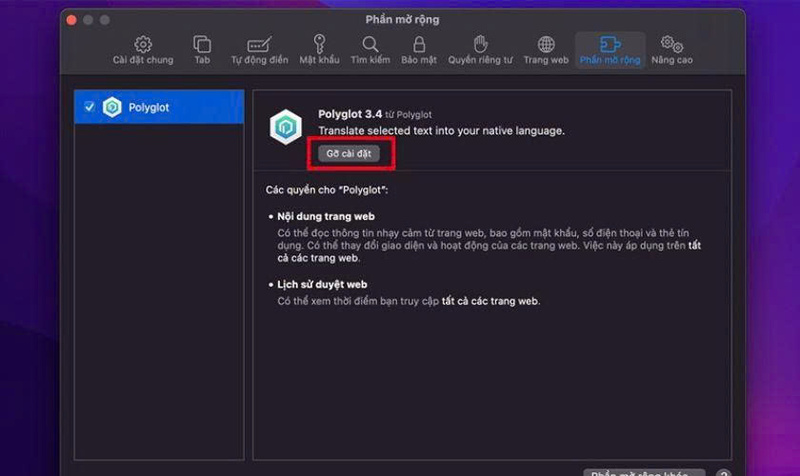Select the Polyglot row in the sidebar
The image size is (800, 476).
pos(159,107)
